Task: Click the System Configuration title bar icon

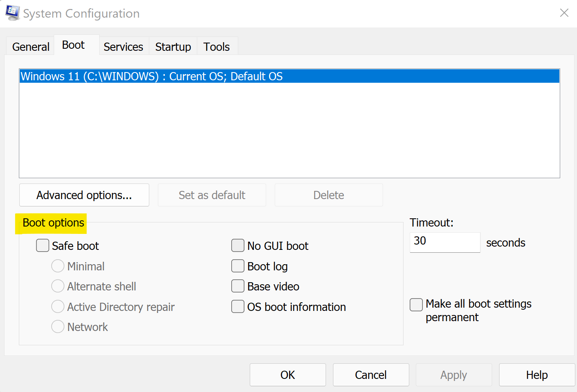Action: tap(12, 13)
